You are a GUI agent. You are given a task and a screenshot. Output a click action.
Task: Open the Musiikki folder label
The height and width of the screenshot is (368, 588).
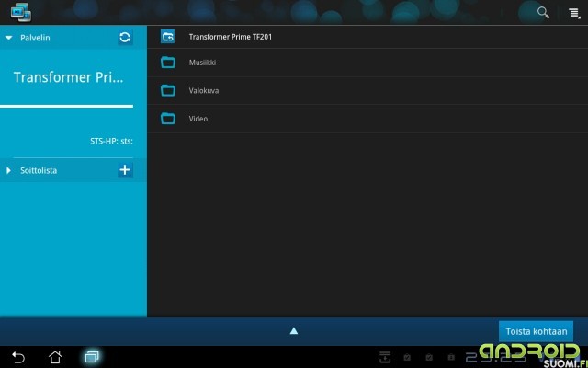tap(202, 63)
